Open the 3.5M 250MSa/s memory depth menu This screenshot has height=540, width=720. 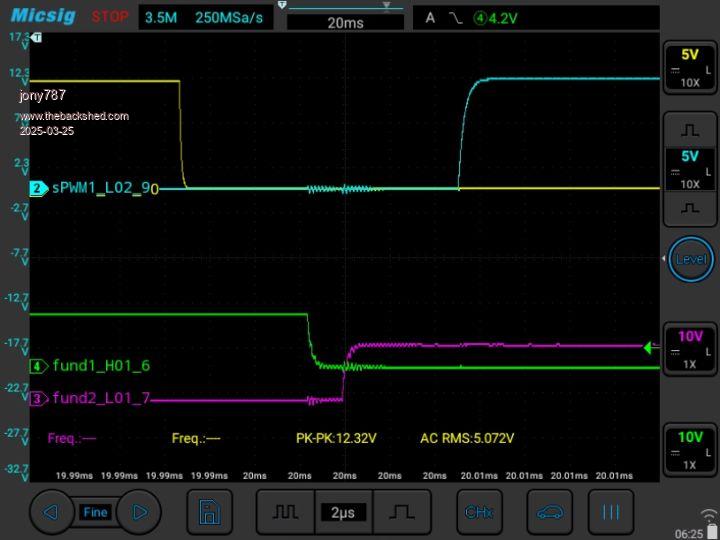[206, 17]
